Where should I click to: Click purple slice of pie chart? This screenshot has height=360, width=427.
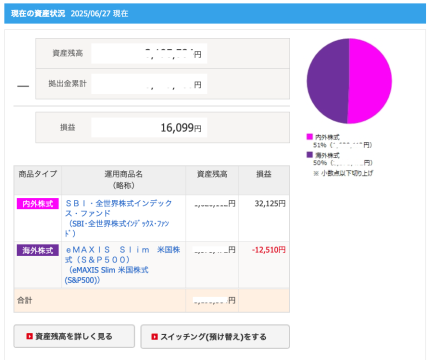pyautogui.click(x=328, y=81)
